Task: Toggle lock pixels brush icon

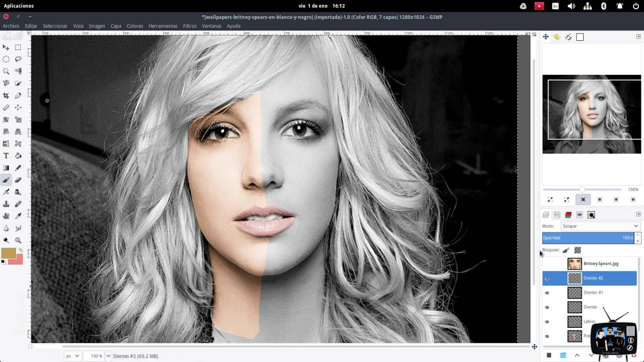Action: (x=566, y=250)
